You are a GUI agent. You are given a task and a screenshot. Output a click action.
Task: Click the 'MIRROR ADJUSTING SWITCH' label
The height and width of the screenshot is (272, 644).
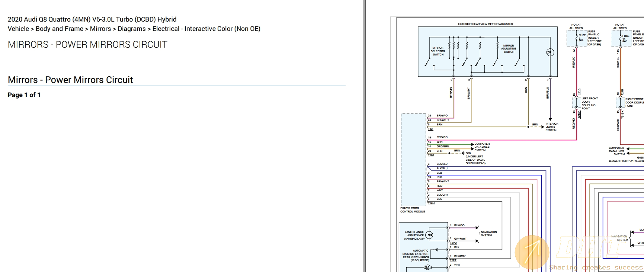(x=509, y=49)
